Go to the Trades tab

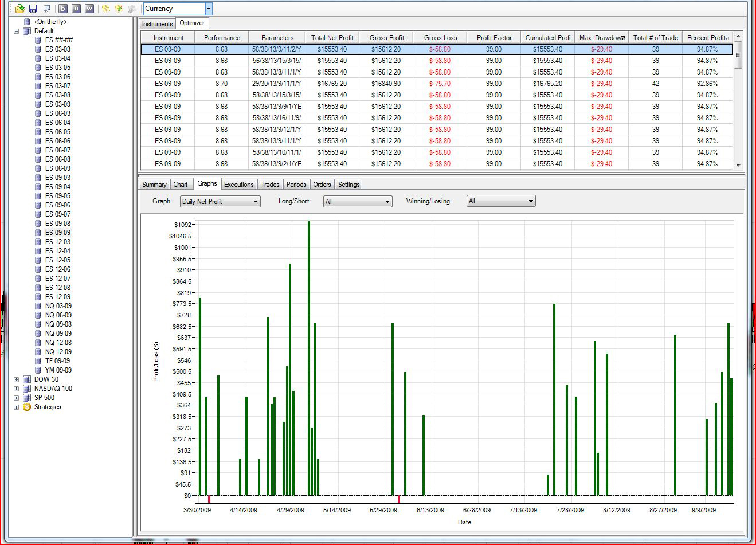(270, 185)
